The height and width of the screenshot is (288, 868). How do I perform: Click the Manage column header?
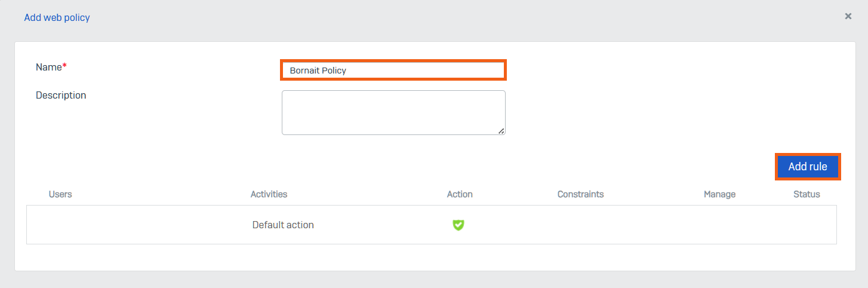tap(719, 194)
